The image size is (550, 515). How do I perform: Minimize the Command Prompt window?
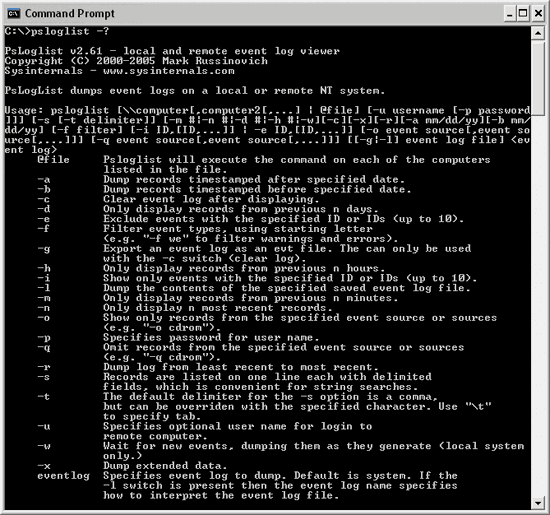(510, 14)
